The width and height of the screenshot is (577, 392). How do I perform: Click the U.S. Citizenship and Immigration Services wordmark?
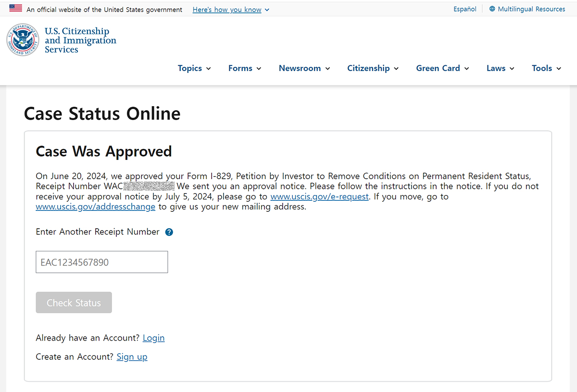tap(80, 40)
